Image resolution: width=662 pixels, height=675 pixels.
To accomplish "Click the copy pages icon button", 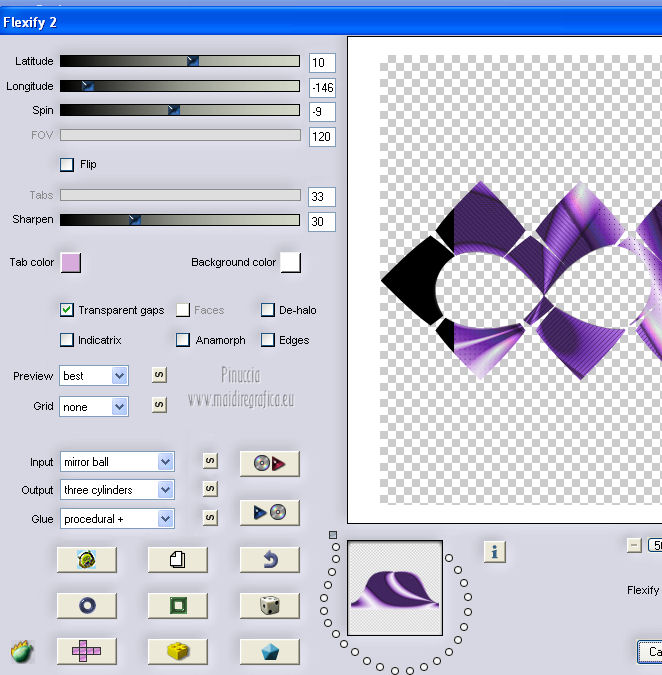I will 178,560.
